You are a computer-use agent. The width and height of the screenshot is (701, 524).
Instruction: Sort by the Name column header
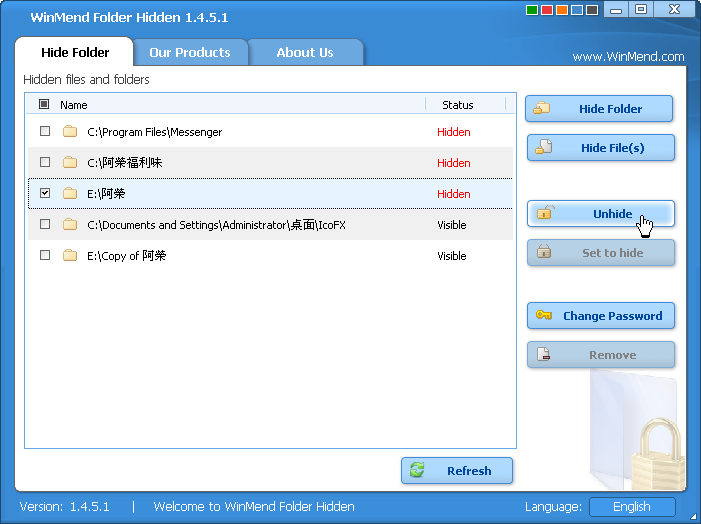coord(74,105)
